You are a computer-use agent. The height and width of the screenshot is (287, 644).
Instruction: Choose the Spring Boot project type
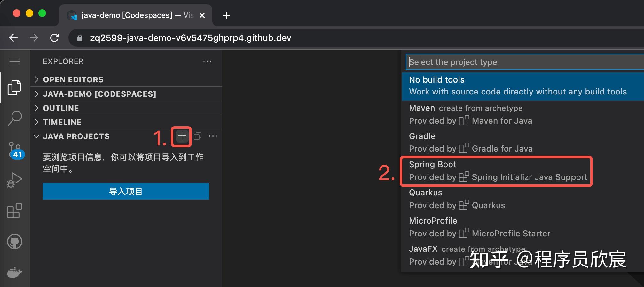point(522,171)
